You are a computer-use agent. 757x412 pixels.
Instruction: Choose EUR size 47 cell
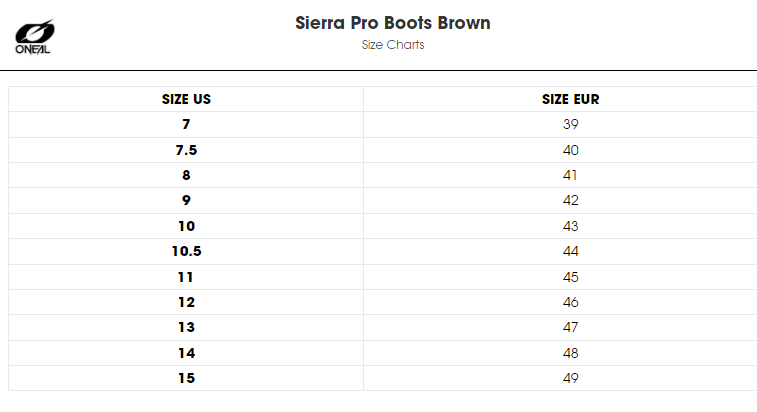click(570, 327)
